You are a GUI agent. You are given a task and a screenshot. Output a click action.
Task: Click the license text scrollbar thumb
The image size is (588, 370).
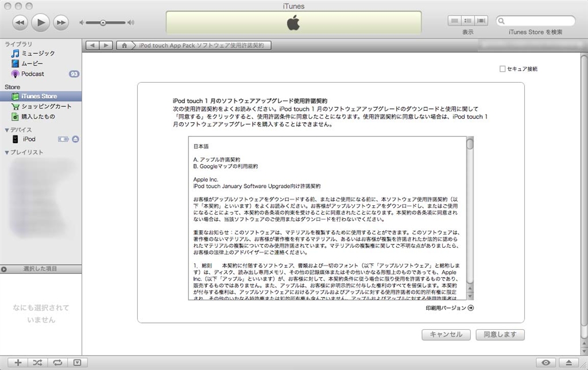coord(470,143)
